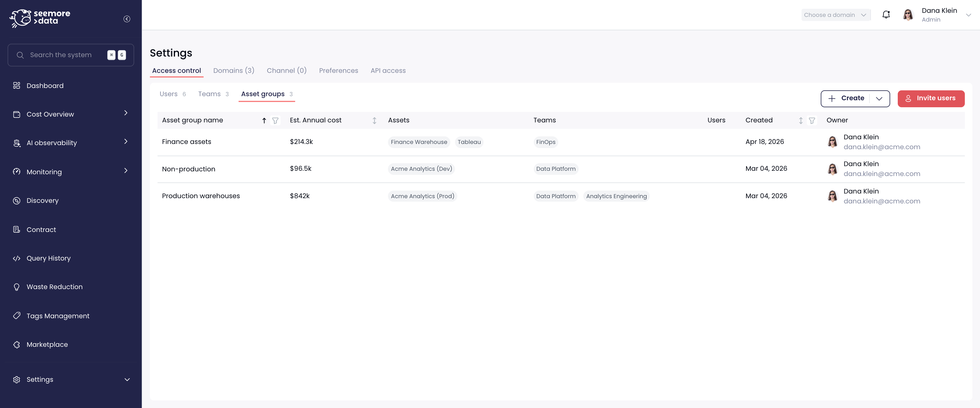Expand Monitoring submenu
Image resolution: width=980 pixels, height=408 pixels.
pyautogui.click(x=126, y=171)
